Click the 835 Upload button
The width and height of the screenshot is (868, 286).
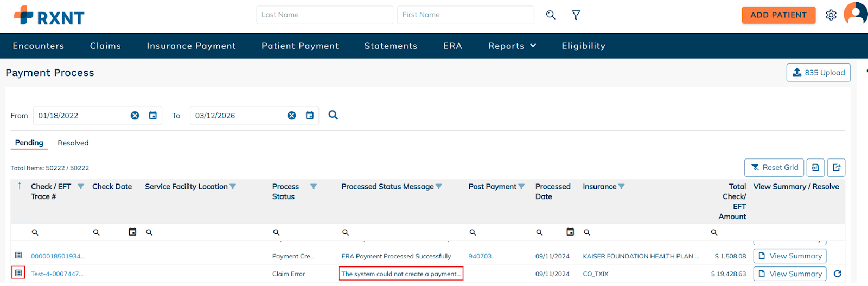pos(818,73)
